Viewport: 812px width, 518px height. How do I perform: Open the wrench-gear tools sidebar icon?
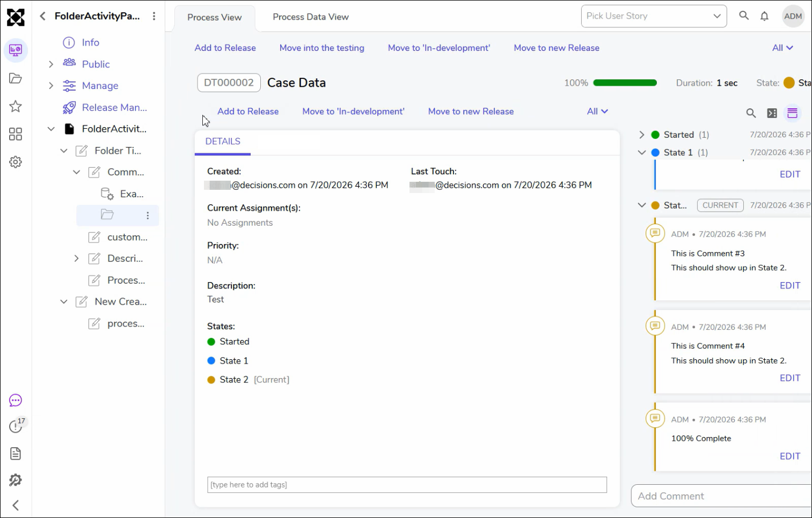(16, 480)
